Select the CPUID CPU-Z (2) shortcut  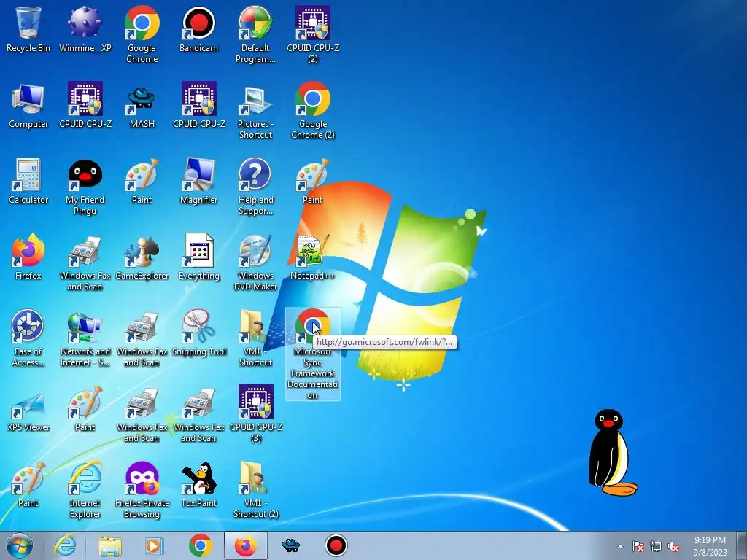pos(312,34)
